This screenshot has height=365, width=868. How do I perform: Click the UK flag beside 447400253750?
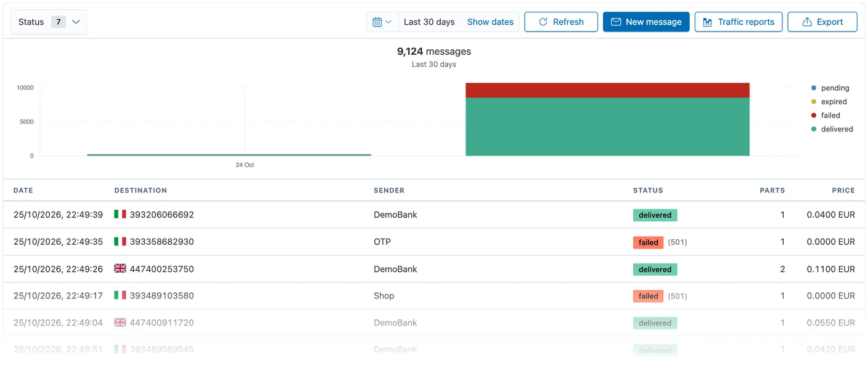click(120, 269)
